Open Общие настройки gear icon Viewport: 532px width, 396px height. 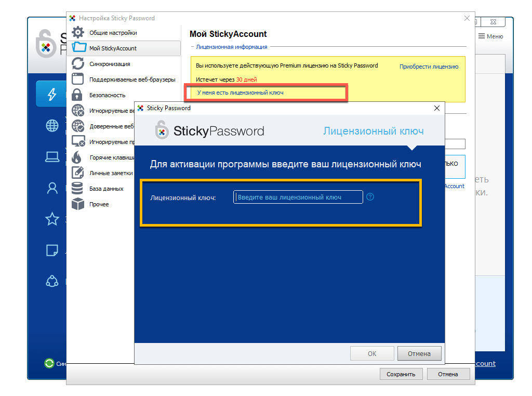tap(78, 32)
